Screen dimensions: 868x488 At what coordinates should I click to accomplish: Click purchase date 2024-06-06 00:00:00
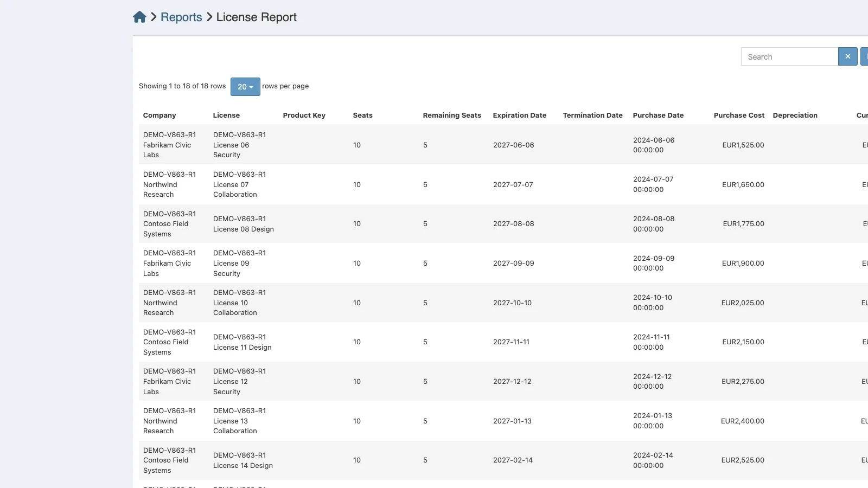[654, 145]
